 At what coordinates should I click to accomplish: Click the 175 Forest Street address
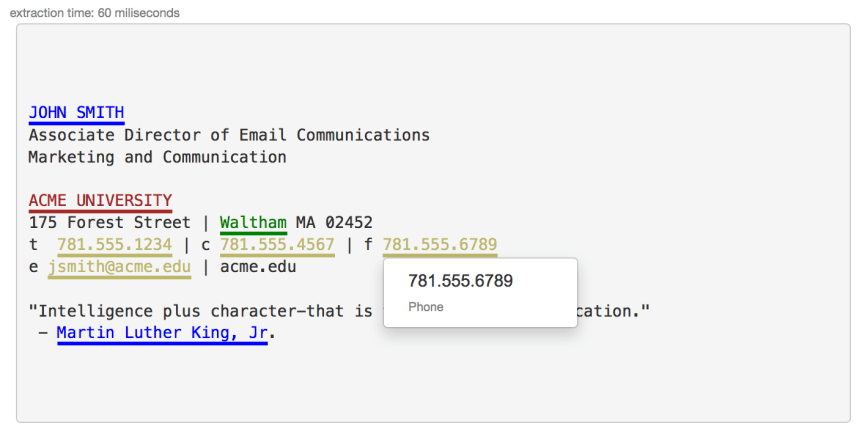tap(110, 222)
